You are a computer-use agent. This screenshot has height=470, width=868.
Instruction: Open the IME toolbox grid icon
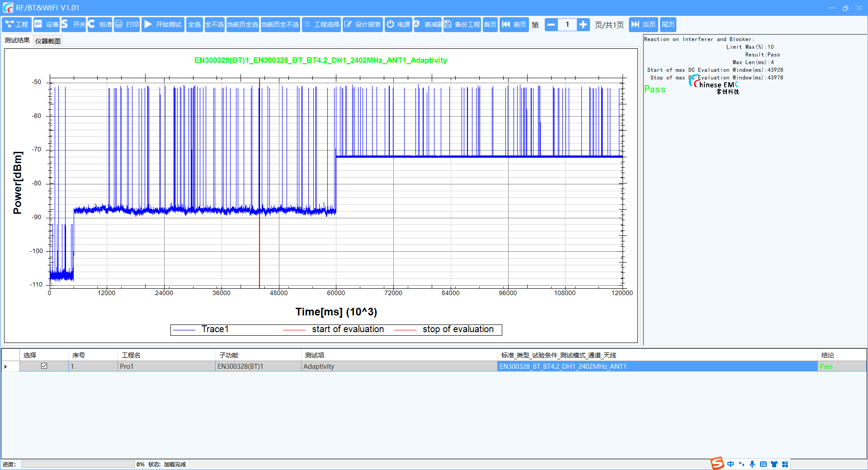(x=785, y=464)
